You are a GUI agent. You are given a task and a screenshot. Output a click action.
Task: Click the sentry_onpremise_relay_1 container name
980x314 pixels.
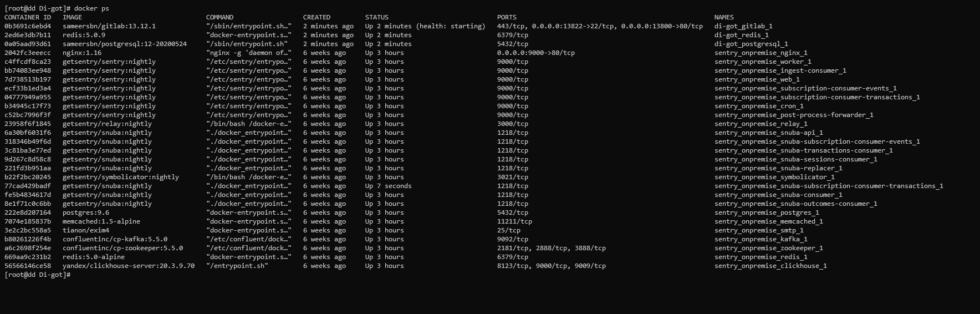761,124
